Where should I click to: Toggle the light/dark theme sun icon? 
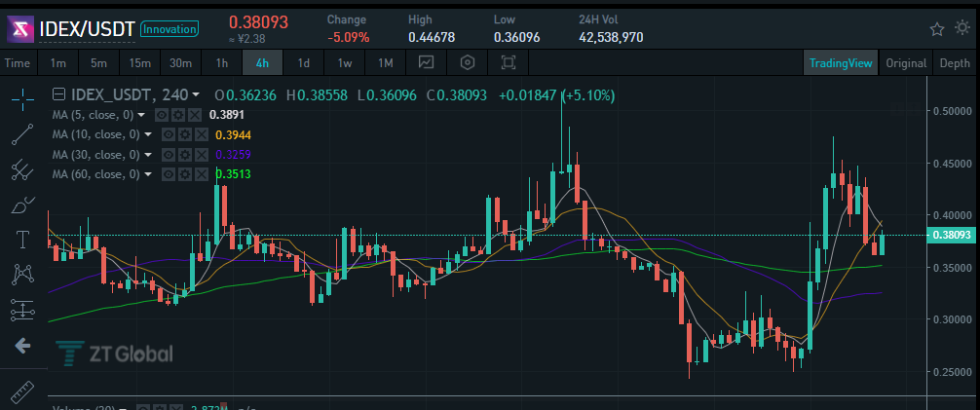coord(962,28)
